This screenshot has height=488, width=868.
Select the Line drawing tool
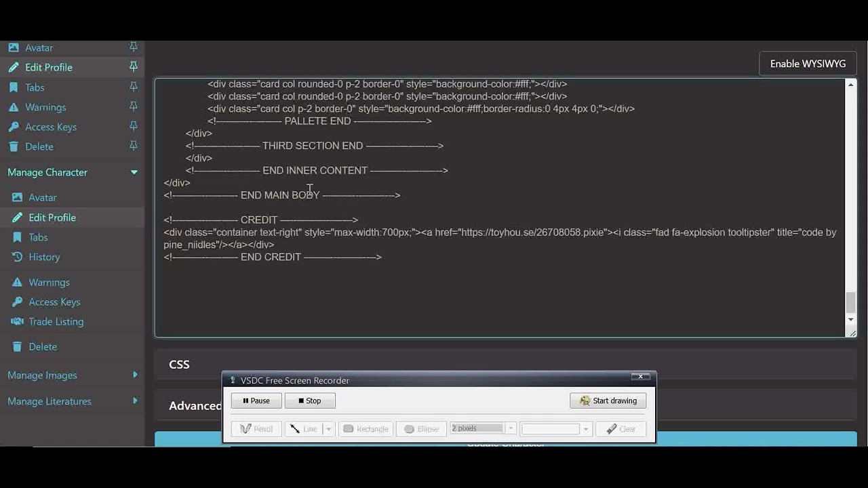coord(304,429)
